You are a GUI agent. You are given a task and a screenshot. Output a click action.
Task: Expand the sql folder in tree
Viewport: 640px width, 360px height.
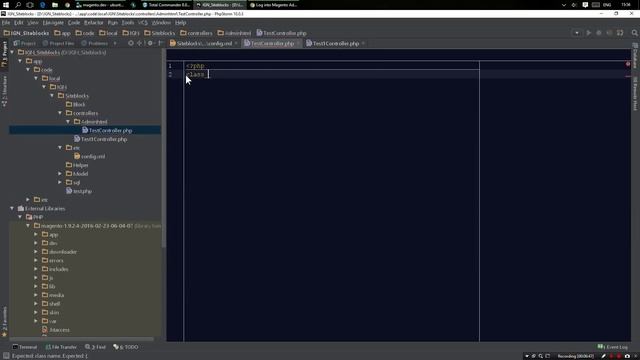tap(60, 182)
